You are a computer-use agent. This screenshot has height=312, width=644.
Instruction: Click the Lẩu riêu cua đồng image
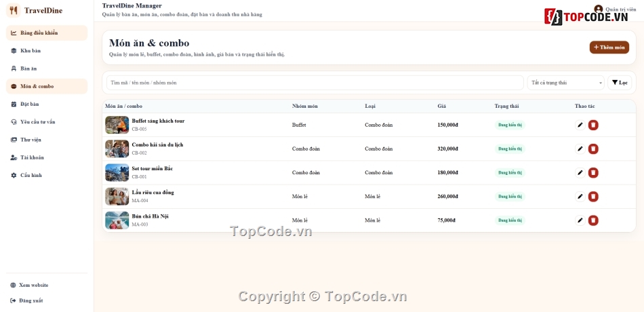pos(117,197)
